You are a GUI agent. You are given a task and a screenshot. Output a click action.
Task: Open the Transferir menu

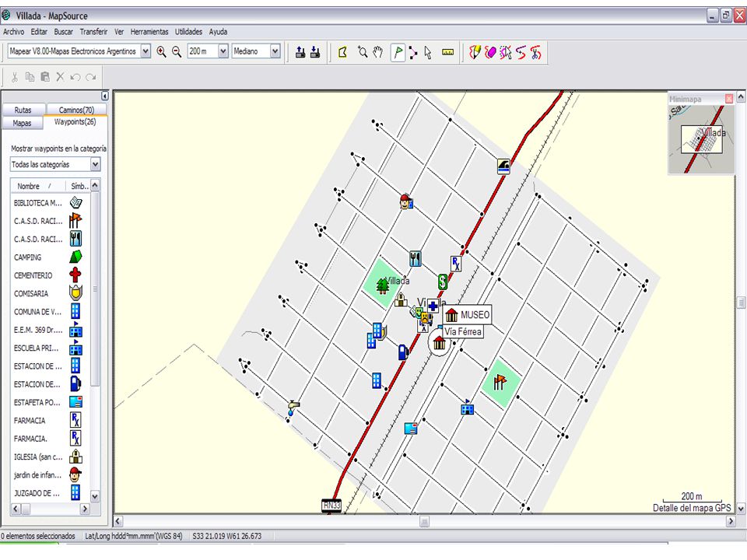93,32
